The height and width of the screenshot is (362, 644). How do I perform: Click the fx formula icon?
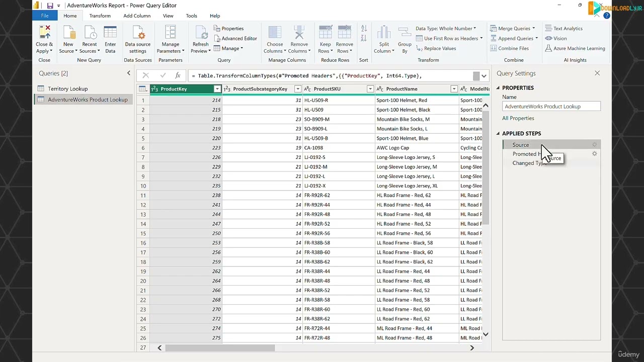[x=178, y=75]
